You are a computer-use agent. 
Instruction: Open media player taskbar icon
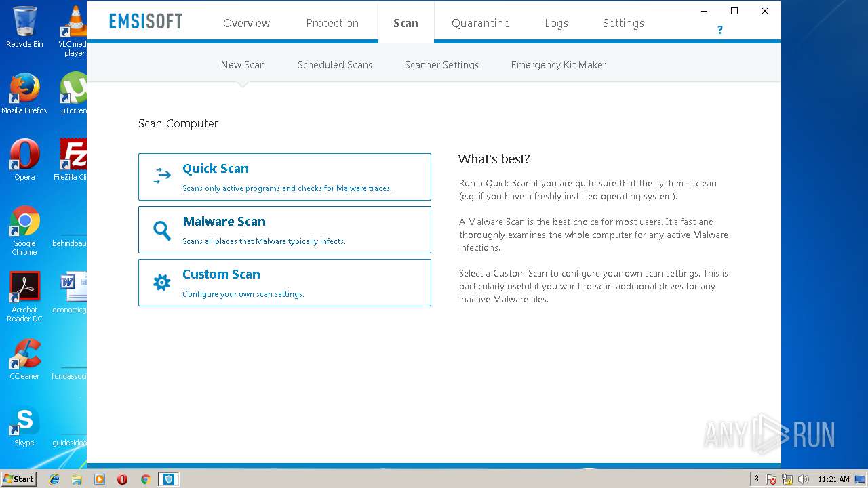click(100, 479)
